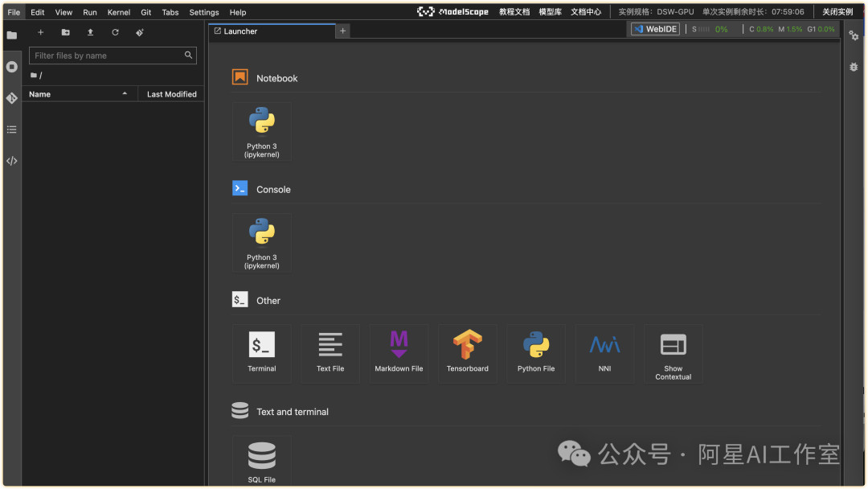The height and width of the screenshot is (489, 868).
Task: Open the 教程文档 link
Action: [x=514, y=11]
